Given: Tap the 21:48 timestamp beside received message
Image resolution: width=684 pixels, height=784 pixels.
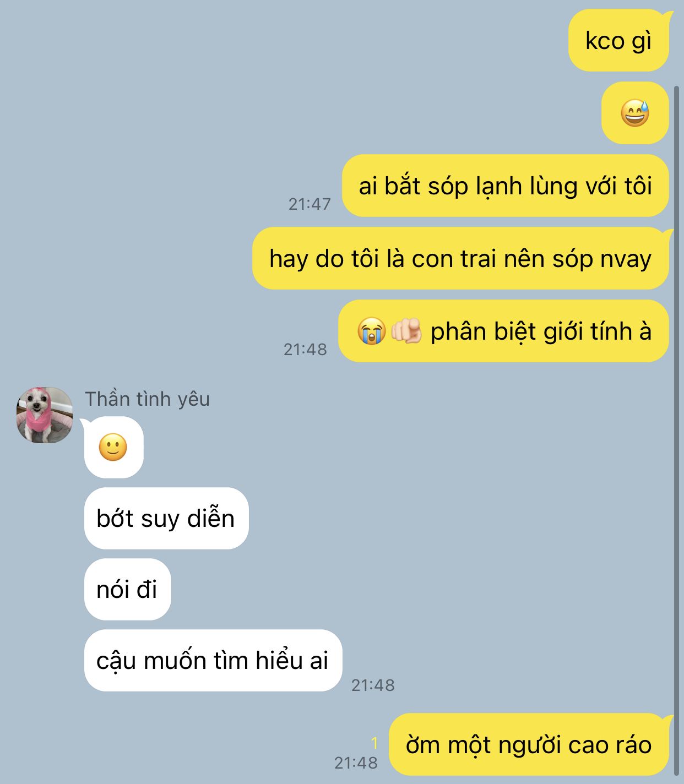Looking at the screenshot, I should point(373,685).
